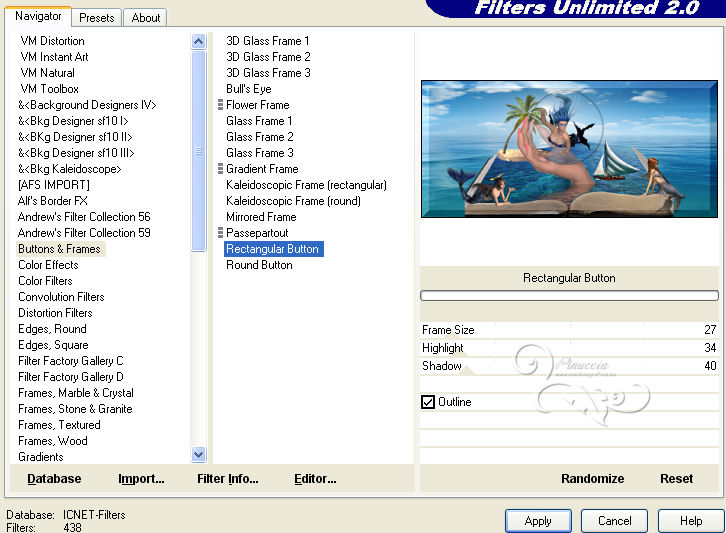Select the Navigator tab
726x533 pixels.
(38, 16)
